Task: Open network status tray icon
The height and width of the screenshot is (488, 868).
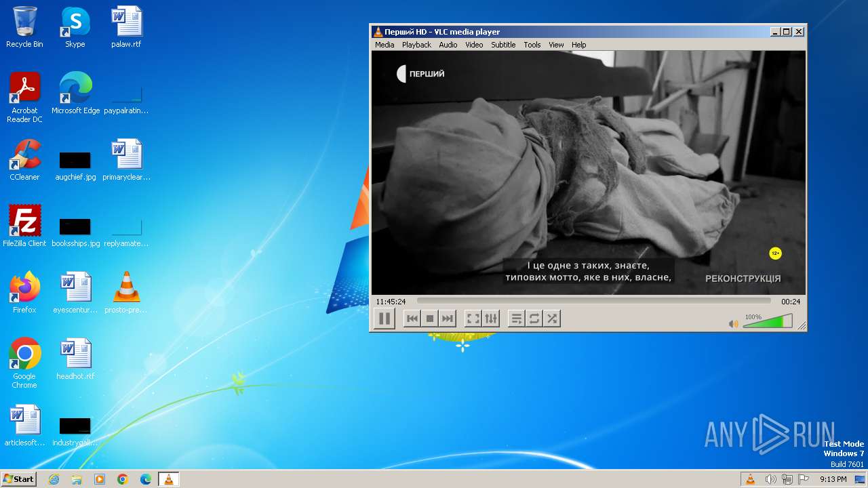Action: [787, 479]
